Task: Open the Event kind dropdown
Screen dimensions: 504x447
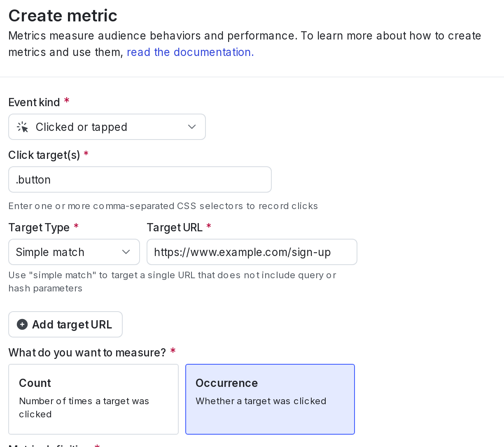Action: coord(107,126)
